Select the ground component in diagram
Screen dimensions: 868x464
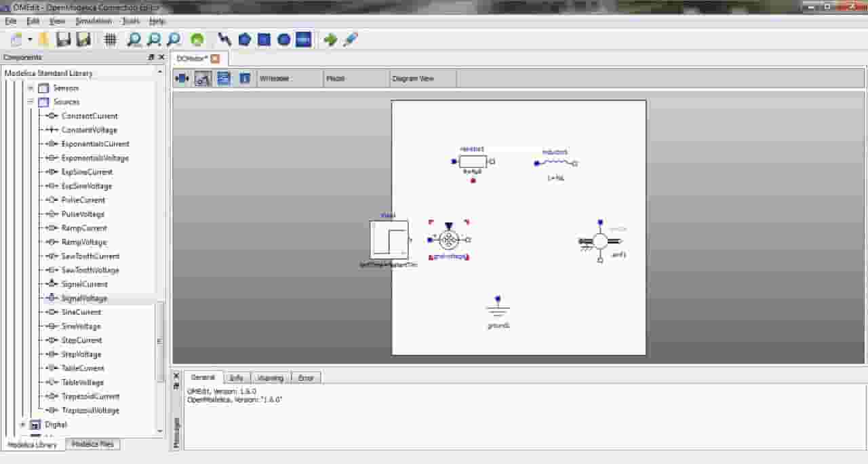[498, 309]
